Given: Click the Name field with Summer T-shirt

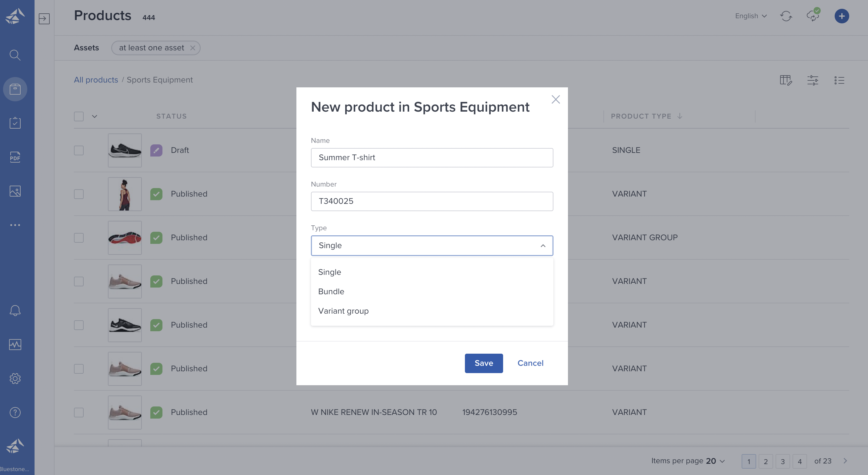Looking at the screenshot, I should 432,158.
